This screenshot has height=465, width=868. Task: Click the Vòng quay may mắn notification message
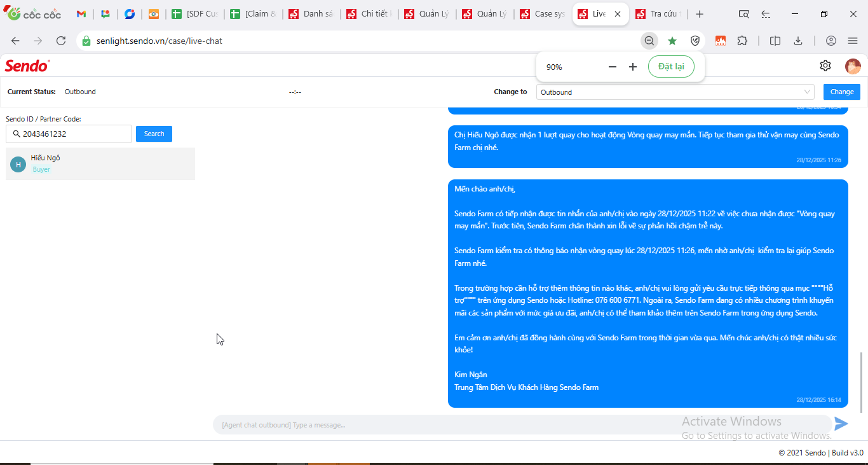[x=648, y=146]
